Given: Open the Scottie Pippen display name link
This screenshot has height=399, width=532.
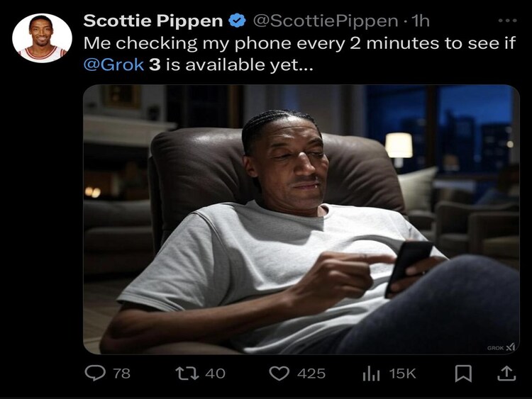Looking at the screenshot, I should (x=153, y=21).
